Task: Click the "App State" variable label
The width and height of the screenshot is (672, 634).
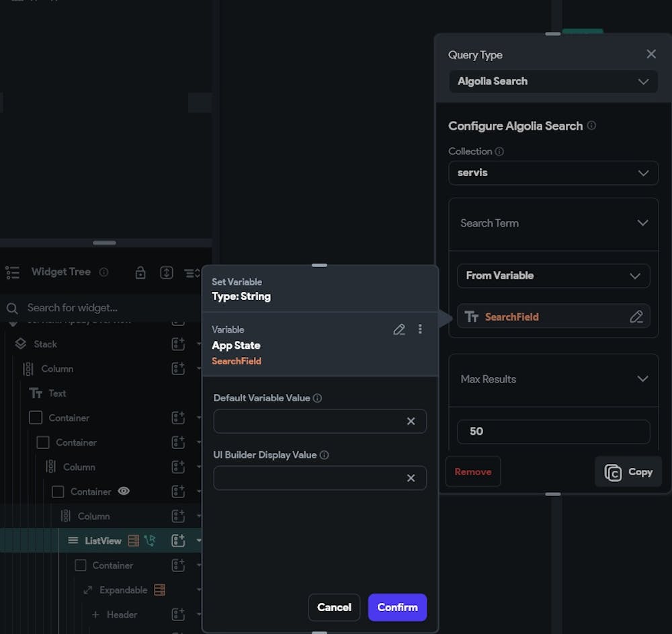Action: pos(236,346)
